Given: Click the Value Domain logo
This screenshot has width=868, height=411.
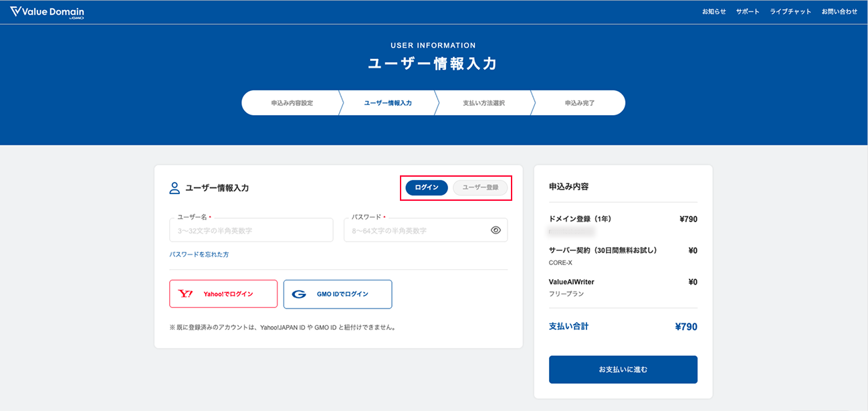Looking at the screenshot, I should [x=47, y=12].
